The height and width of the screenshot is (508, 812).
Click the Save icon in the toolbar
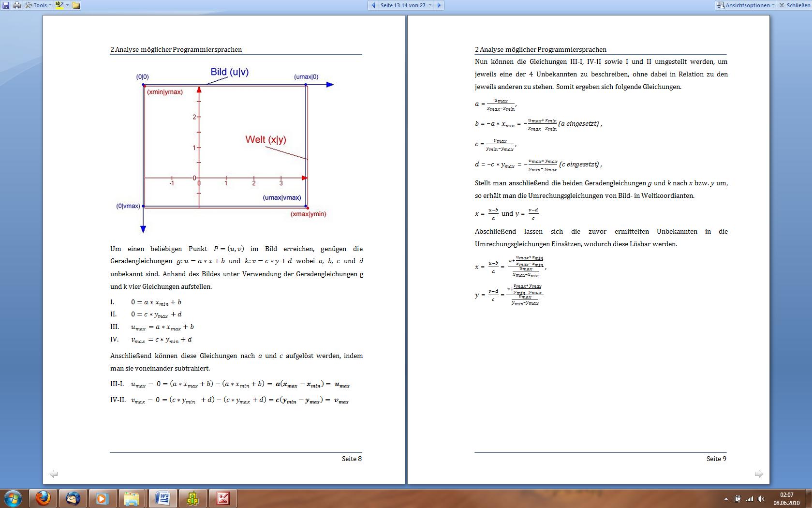click(6, 5)
